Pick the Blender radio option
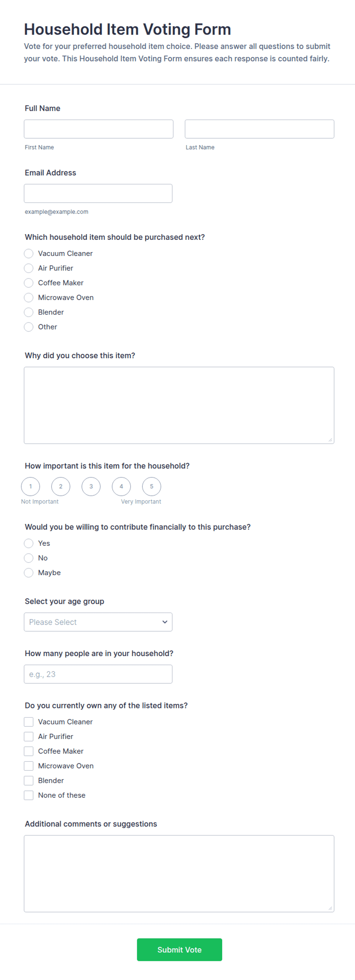Screen dimensions: 355x980 tap(29, 312)
